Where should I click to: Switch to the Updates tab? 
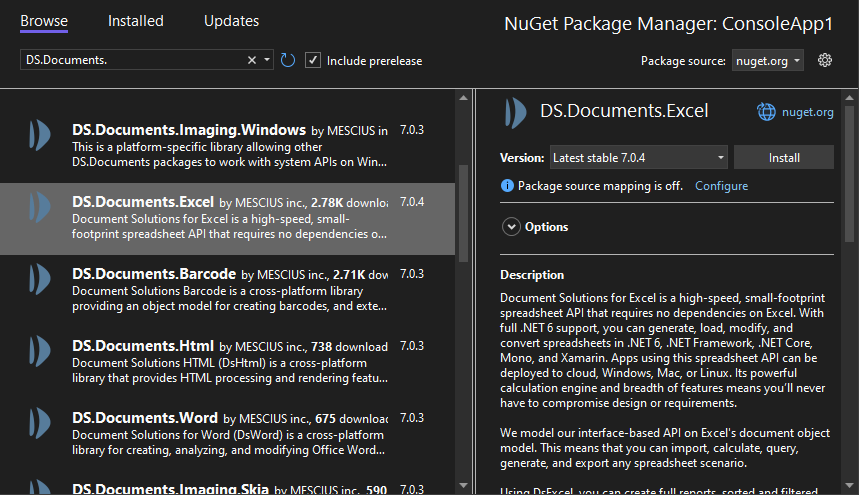231,21
